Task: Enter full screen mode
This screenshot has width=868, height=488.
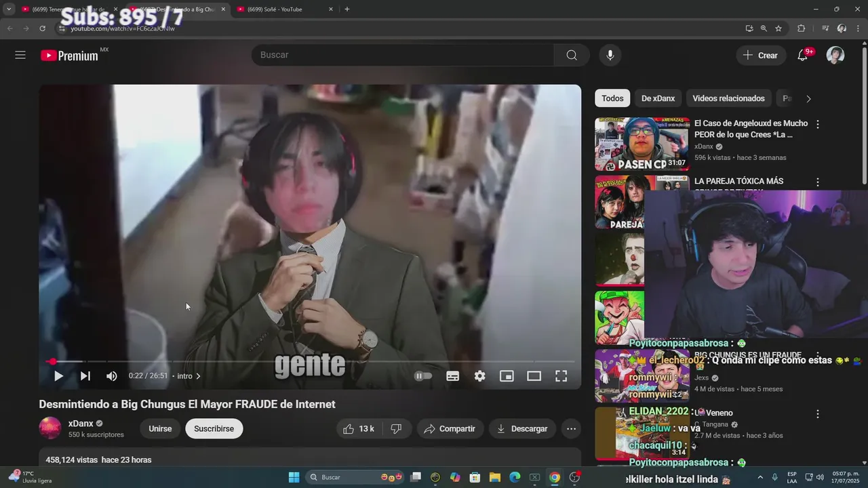Action: click(x=561, y=375)
